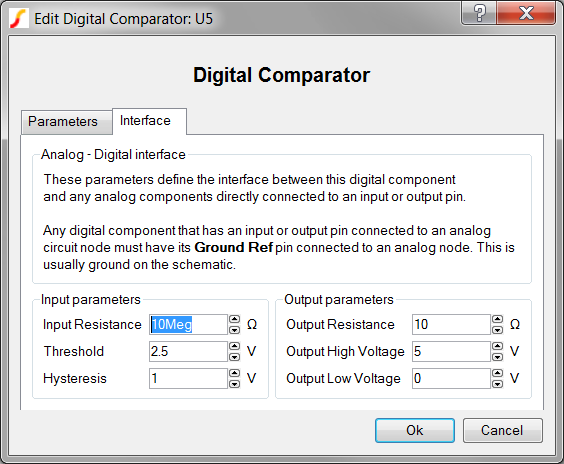Image resolution: width=564 pixels, height=464 pixels.
Task: Decrease Input Resistance with down arrow
Action: click(235, 329)
